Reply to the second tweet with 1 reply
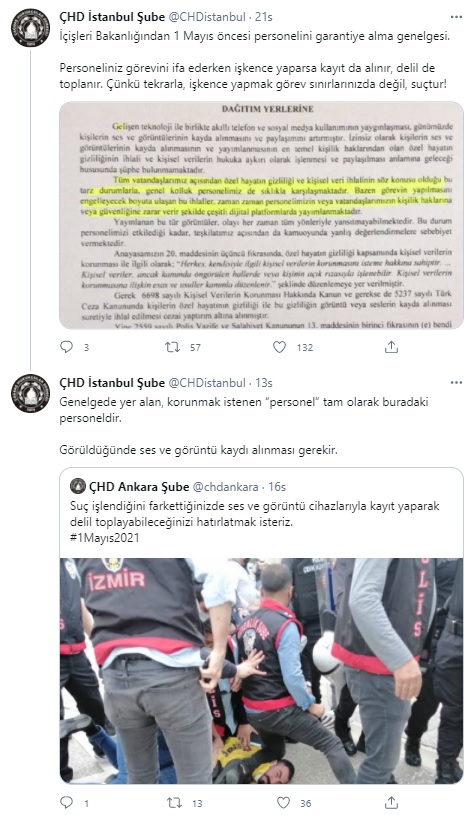This screenshot has width=474, height=815. click(x=67, y=803)
